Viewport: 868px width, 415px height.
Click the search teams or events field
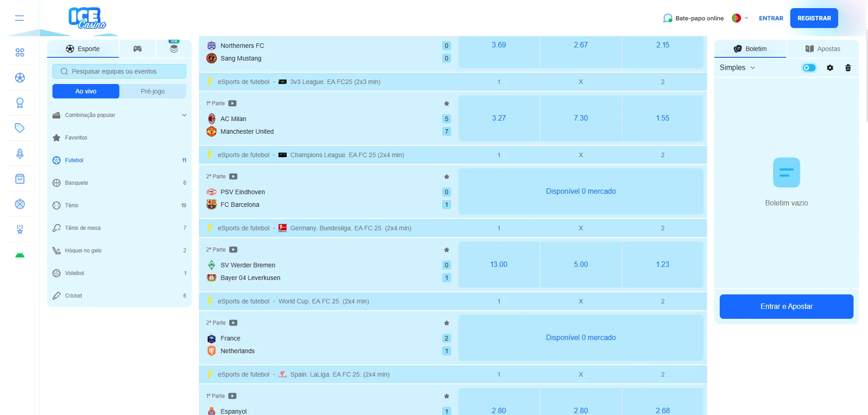(x=119, y=71)
